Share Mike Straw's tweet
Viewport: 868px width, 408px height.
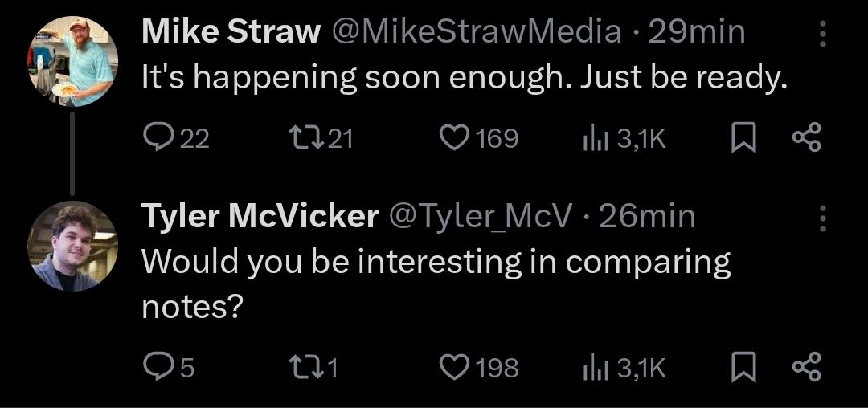[x=805, y=138]
